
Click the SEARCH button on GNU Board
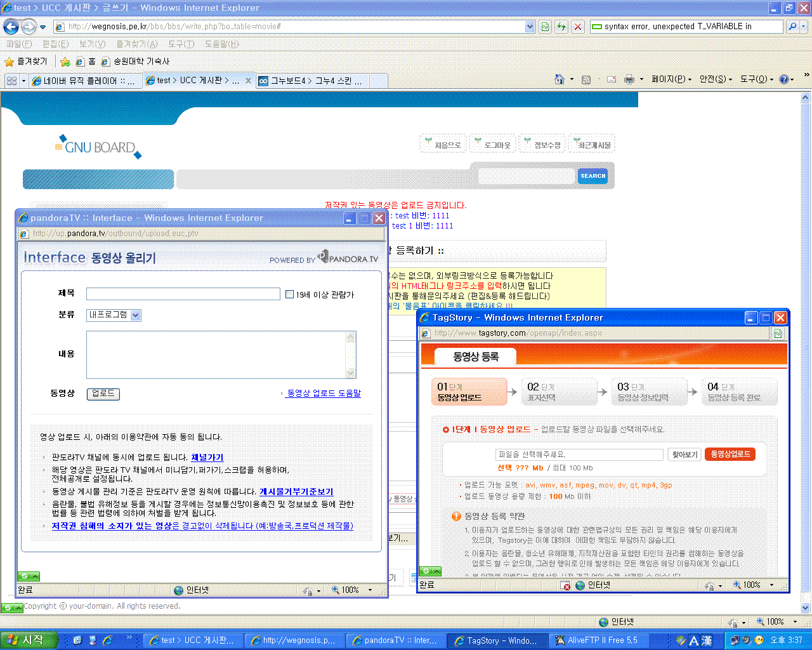click(x=593, y=176)
